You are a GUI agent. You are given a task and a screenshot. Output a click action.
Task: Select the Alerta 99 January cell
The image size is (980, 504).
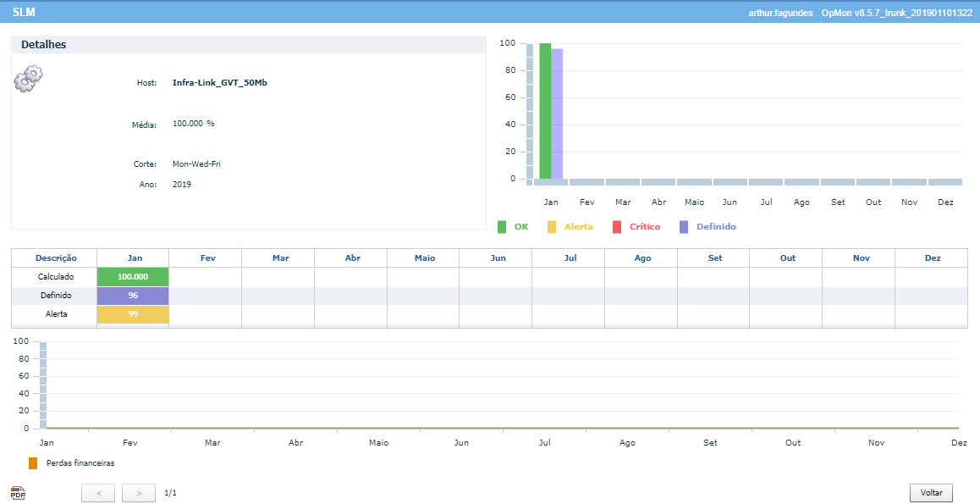(x=133, y=314)
